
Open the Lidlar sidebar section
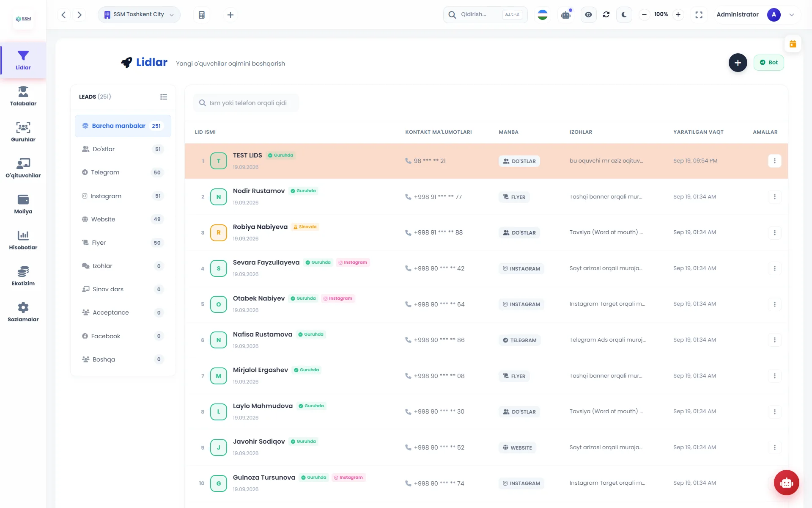(23, 61)
